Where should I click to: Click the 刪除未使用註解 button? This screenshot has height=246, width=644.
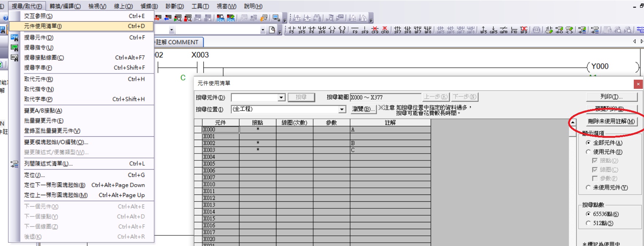pyautogui.click(x=611, y=121)
